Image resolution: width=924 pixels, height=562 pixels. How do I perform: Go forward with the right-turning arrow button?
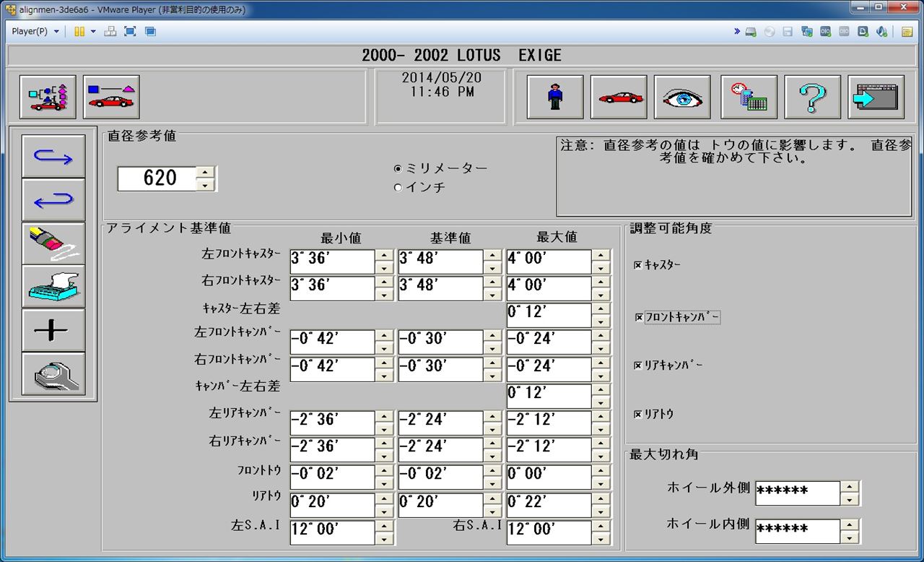[53, 156]
